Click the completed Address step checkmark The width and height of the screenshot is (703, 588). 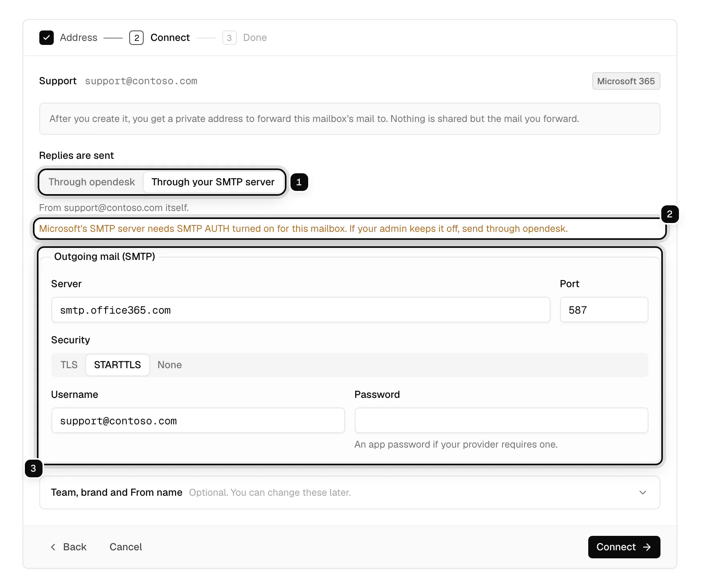tap(47, 38)
